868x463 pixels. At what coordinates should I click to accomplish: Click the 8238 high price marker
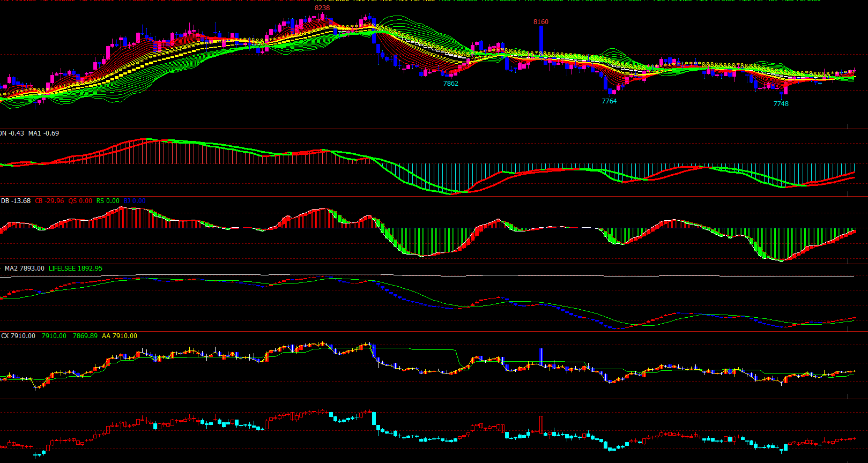322,8
